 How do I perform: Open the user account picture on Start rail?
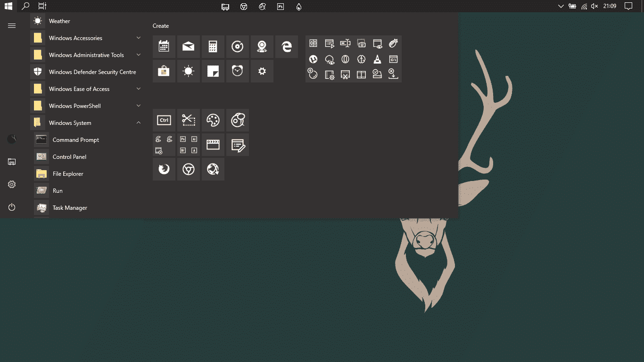pos(12,139)
